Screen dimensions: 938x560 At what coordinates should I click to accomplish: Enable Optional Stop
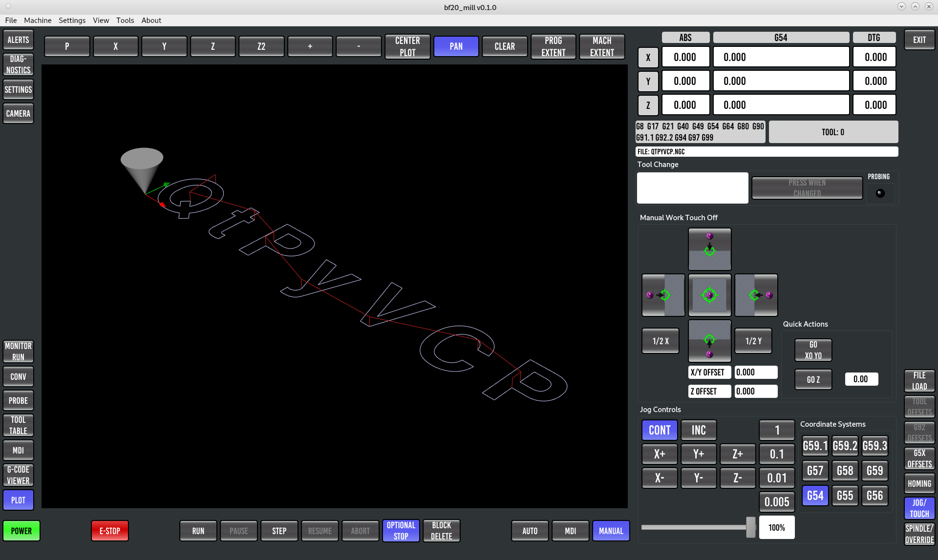click(x=401, y=531)
